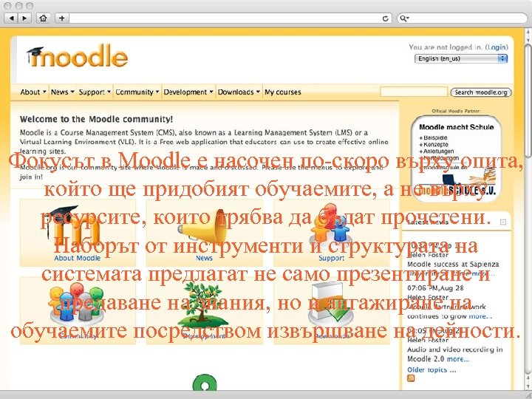Click into the moodle.org search text box

[414, 92]
